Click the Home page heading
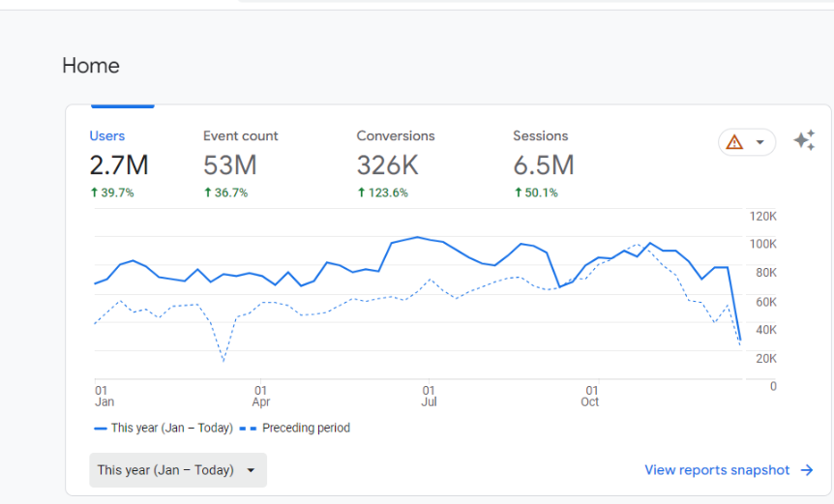 tap(91, 66)
